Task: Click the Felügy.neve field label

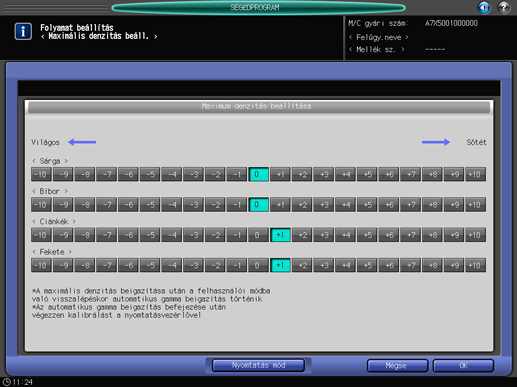Action: [379, 37]
